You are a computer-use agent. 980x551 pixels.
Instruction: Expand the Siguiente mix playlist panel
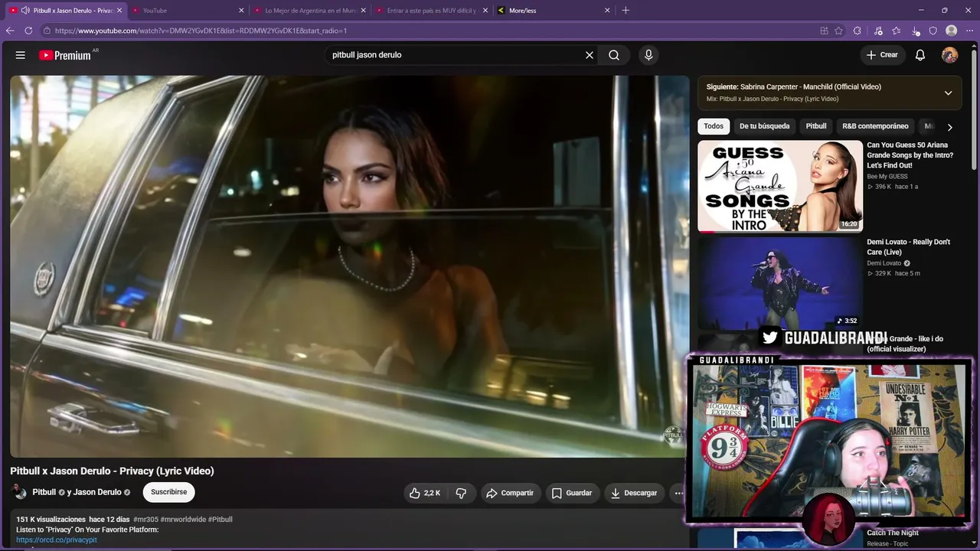[x=948, y=93]
